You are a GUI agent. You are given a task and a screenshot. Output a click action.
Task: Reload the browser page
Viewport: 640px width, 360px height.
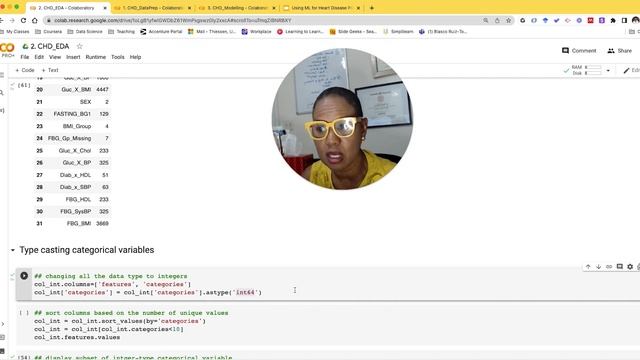tap(23, 20)
